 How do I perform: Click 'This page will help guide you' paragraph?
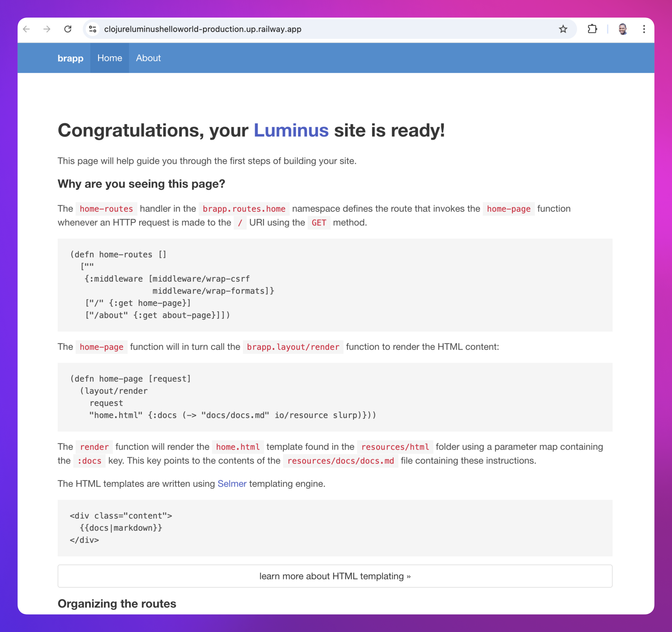[207, 161]
